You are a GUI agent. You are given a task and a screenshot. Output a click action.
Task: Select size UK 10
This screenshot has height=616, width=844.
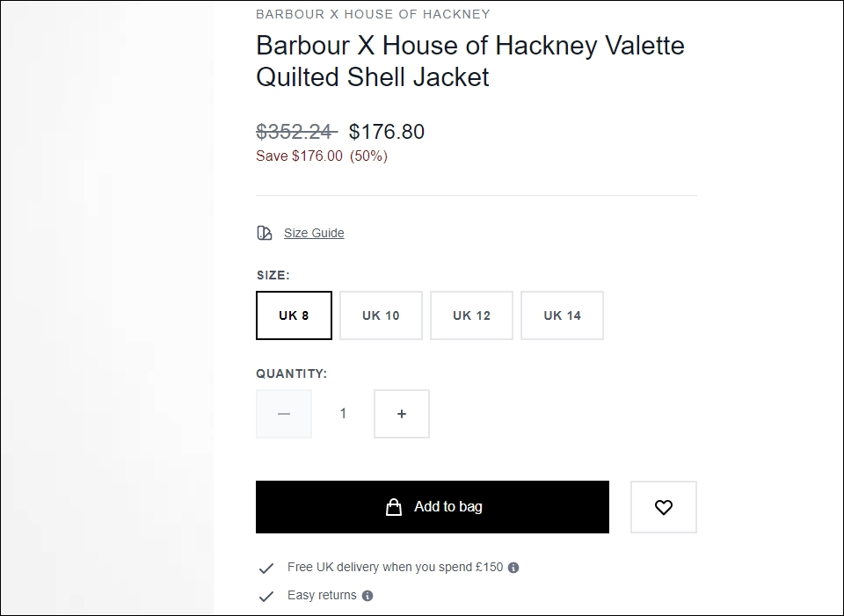click(381, 315)
